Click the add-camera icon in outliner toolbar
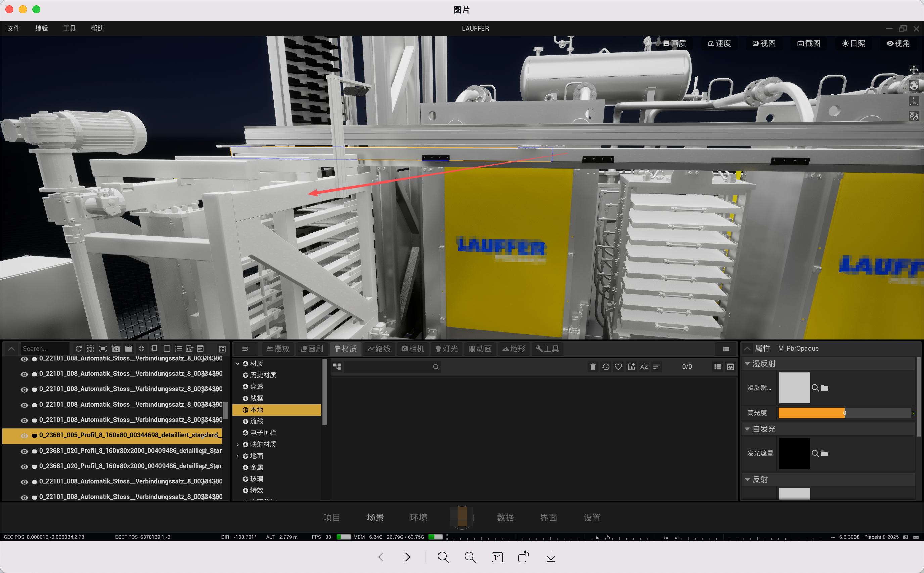The image size is (924, 573). pos(116,349)
